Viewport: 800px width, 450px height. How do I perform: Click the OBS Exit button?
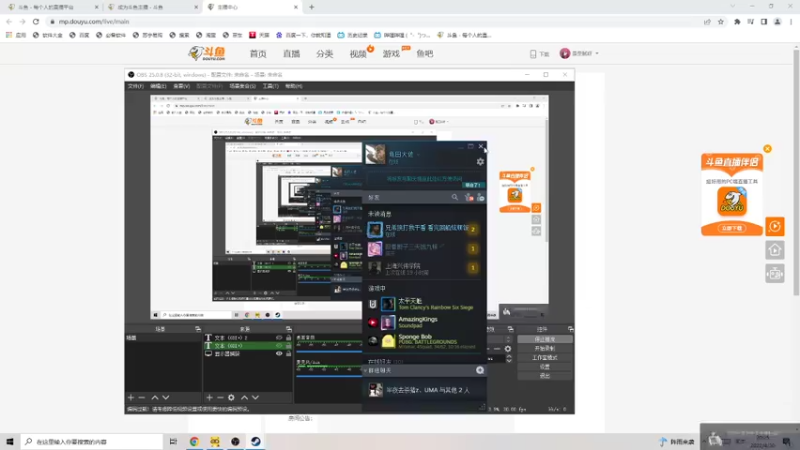point(544,376)
